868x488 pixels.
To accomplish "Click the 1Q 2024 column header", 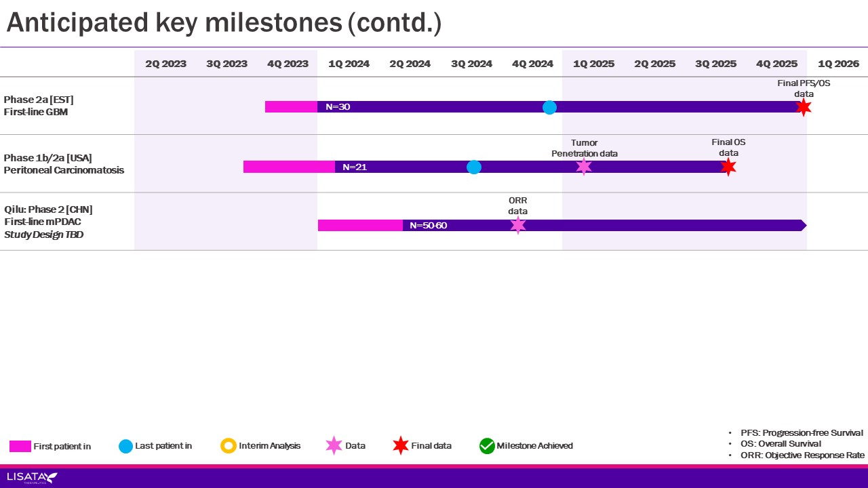I will coord(349,64).
